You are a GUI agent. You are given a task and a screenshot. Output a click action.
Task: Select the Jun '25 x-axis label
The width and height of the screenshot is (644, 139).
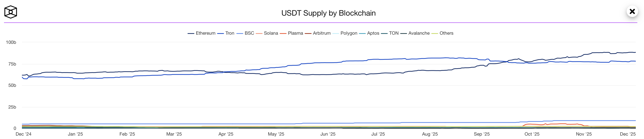328,134
